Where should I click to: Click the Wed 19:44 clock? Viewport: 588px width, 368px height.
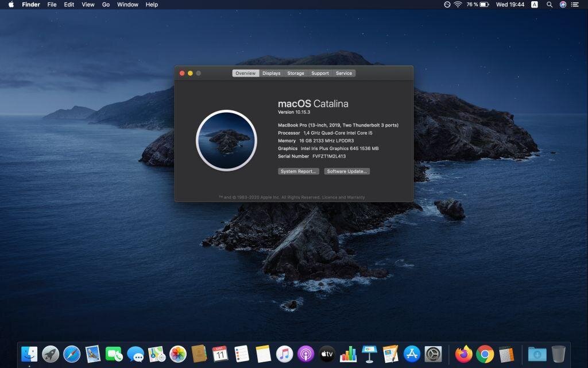(510, 5)
